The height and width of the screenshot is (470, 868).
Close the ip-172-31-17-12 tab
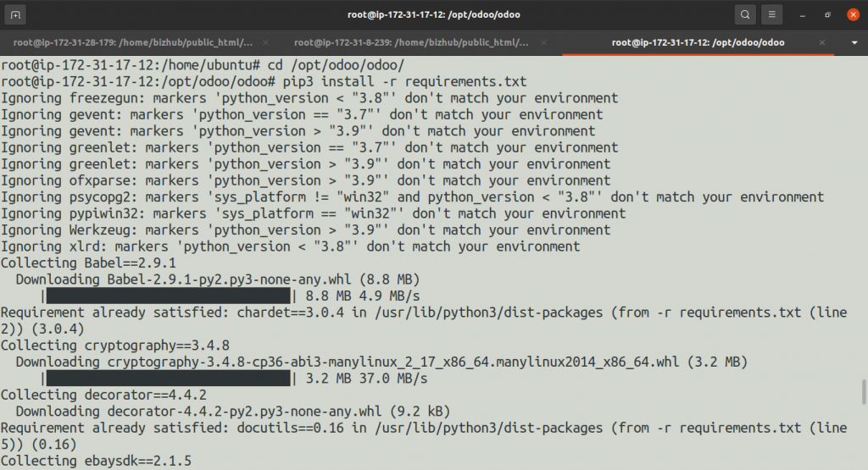point(822,42)
